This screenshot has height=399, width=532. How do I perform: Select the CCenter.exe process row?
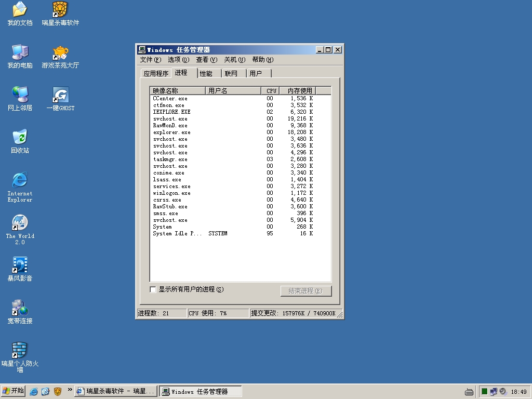click(241, 98)
